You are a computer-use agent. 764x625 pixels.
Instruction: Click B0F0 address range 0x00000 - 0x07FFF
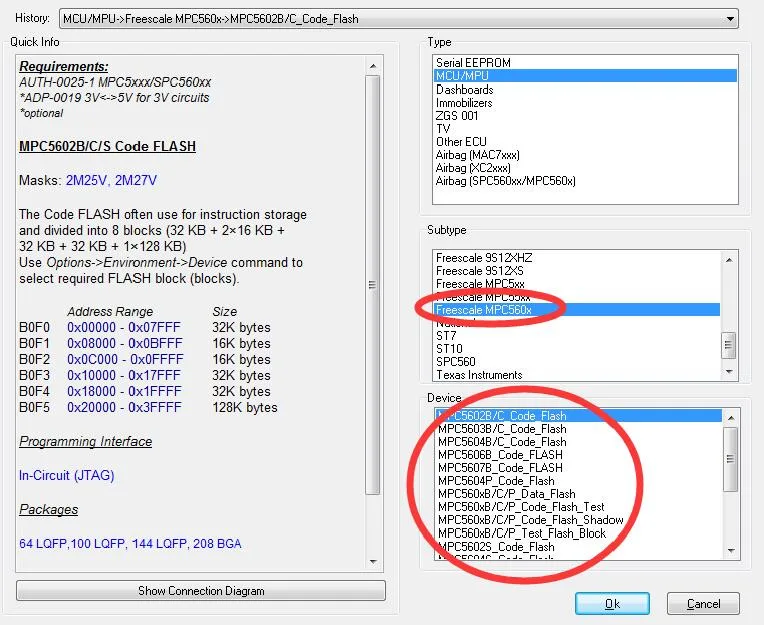click(x=124, y=327)
